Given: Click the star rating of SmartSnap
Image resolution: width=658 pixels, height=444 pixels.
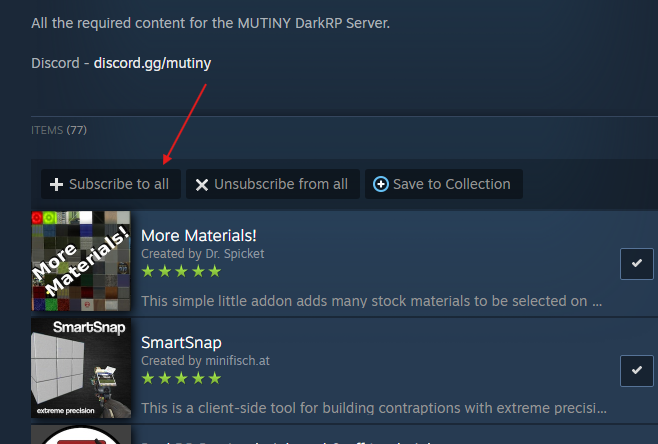Looking at the screenshot, I should coord(181,379).
